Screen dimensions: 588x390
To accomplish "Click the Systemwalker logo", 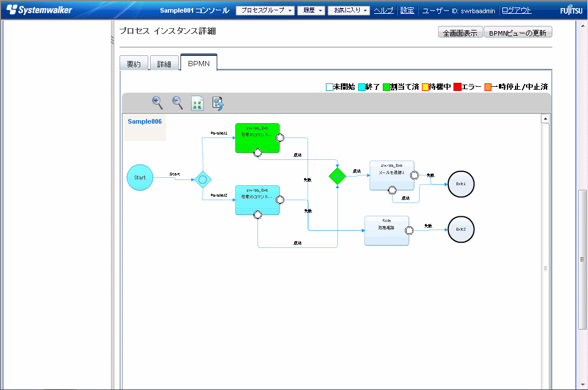I will (39, 10).
